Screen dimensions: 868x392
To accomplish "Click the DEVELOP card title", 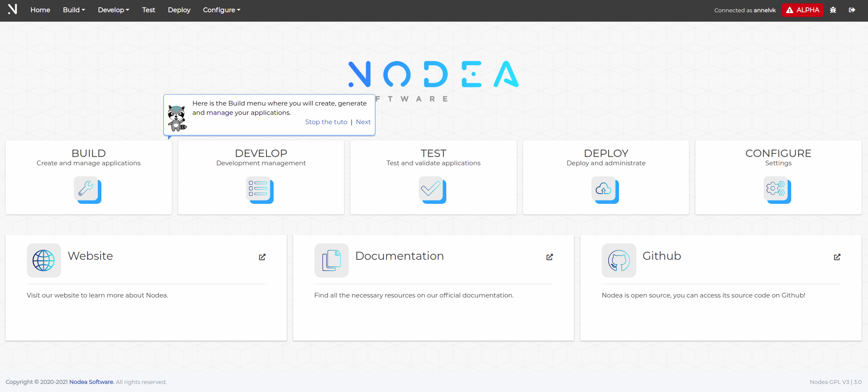I will (261, 153).
